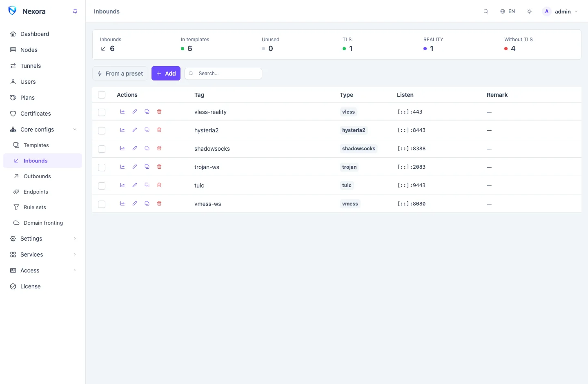Click the pin sidebar icon
This screenshot has width=588, height=384.
pyautogui.click(x=75, y=11)
